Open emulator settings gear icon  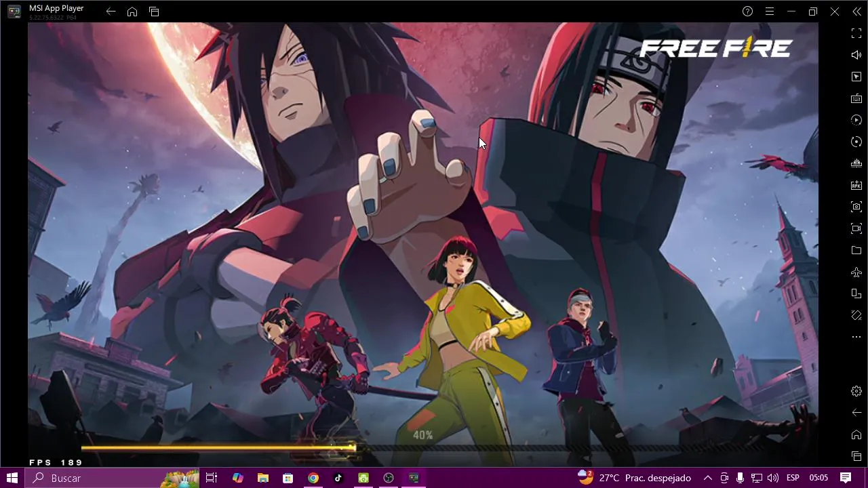tap(856, 391)
